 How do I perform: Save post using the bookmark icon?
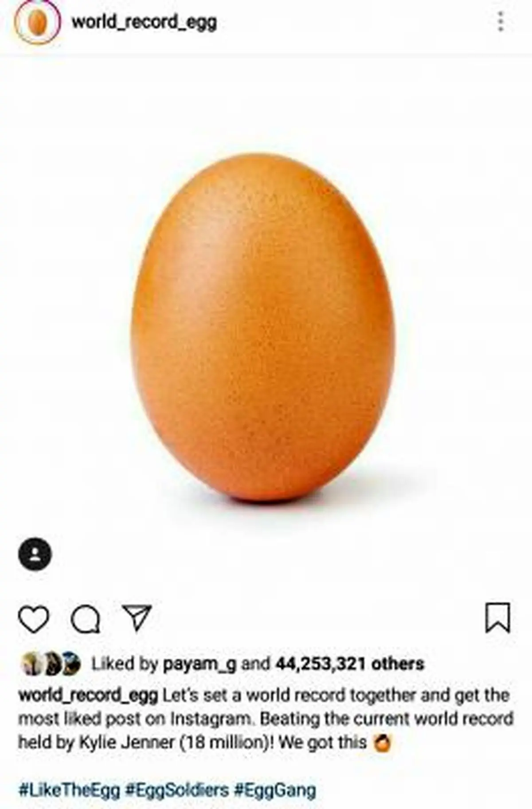pos(498,617)
